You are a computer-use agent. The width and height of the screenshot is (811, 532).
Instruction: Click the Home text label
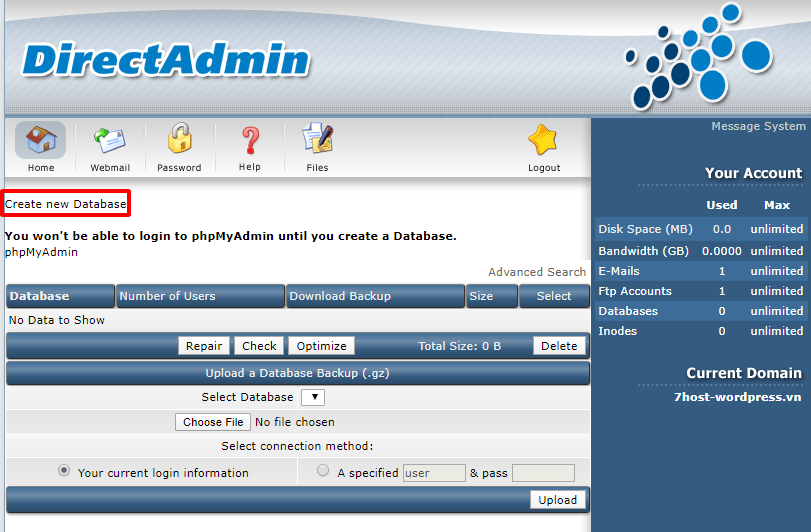[41, 168]
